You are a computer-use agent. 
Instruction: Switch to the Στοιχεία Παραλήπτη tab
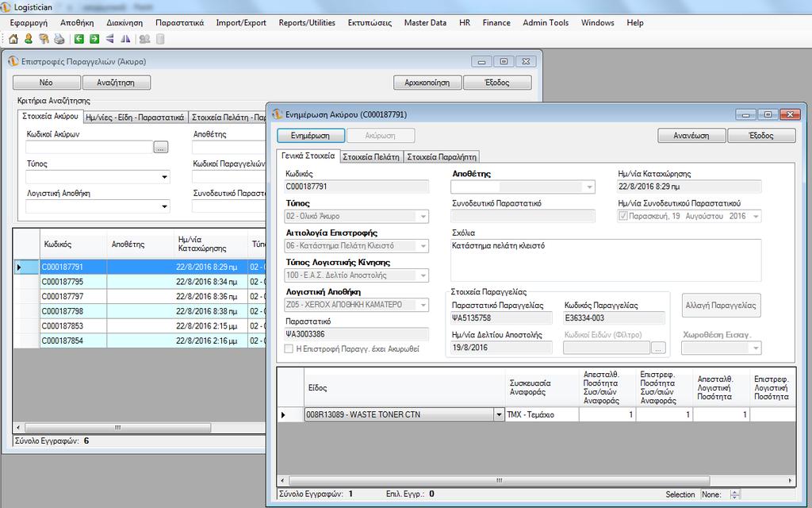tap(441, 156)
